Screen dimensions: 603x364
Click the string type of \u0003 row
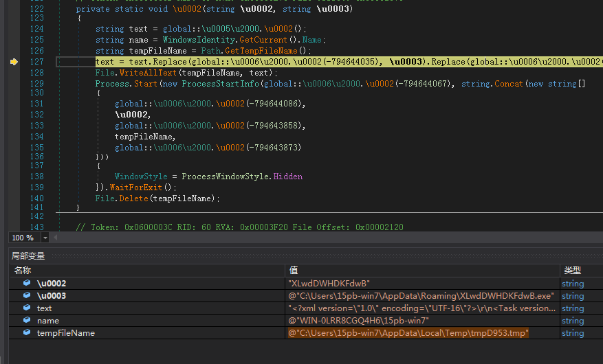coord(573,295)
